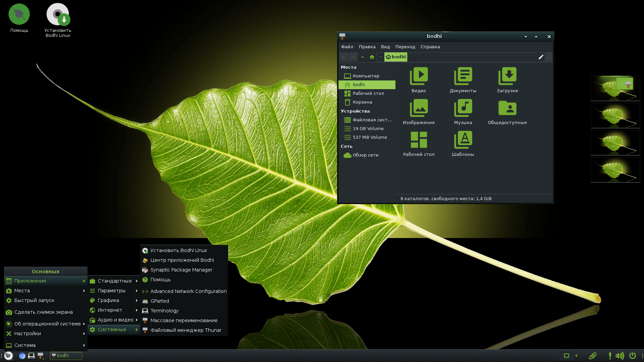This screenshot has width=644, height=362.
Task: Select 537 MB Volume in sidebar
Action: (367, 137)
